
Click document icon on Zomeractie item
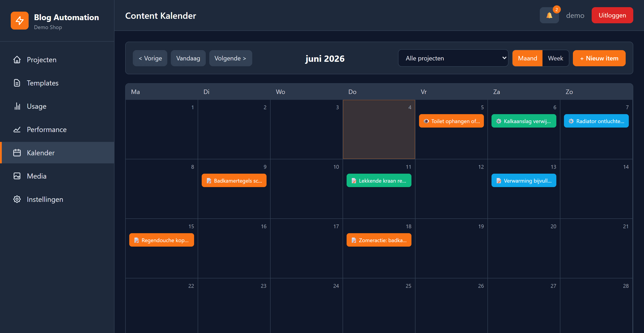coord(354,240)
